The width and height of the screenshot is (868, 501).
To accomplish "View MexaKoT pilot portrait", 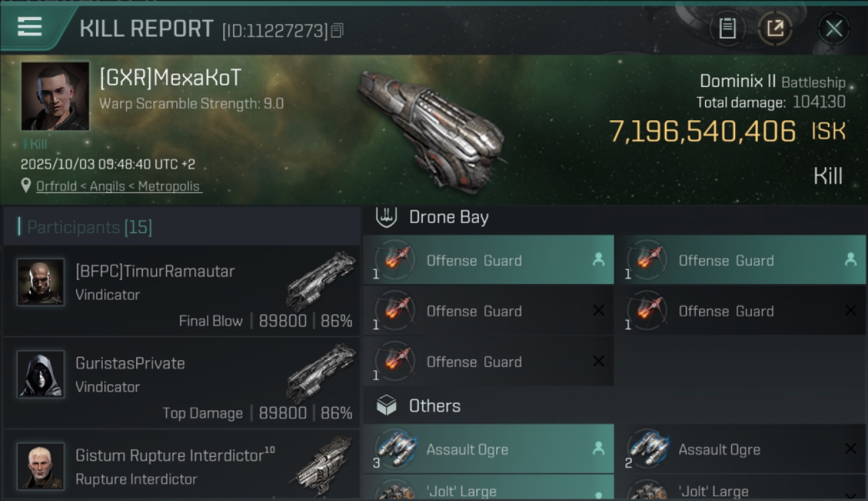I will (x=55, y=96).
